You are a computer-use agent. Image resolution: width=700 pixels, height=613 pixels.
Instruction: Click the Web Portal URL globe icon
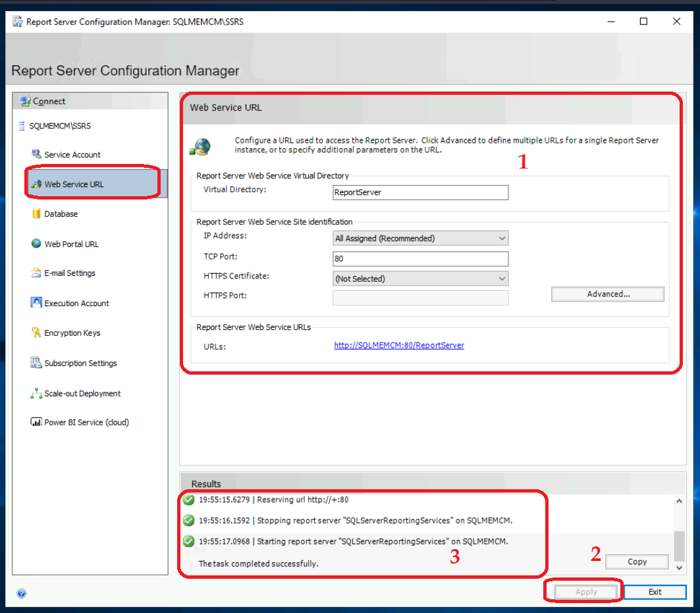pos(36,244)
